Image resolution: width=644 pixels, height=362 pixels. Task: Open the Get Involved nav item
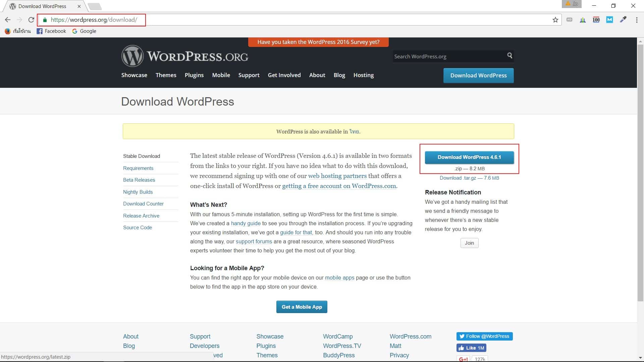tap(284, 75)
